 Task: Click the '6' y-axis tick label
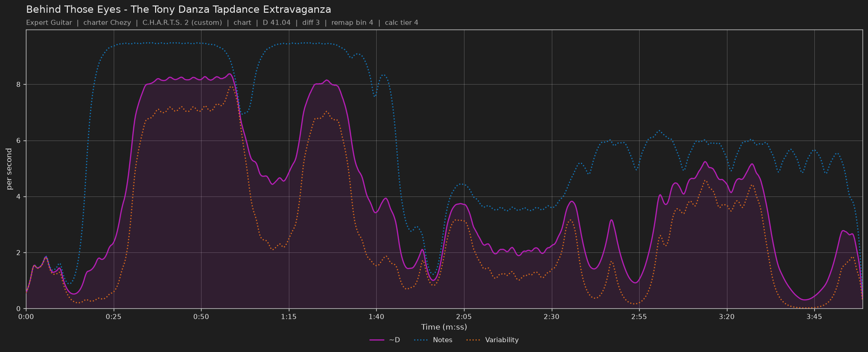(19, 141)
